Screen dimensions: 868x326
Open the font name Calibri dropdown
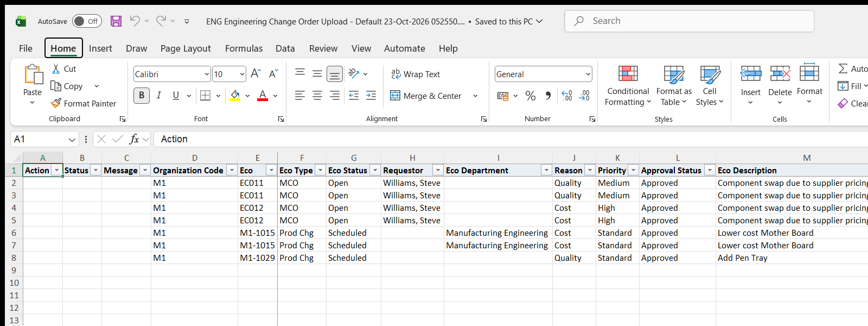point(207,74)
